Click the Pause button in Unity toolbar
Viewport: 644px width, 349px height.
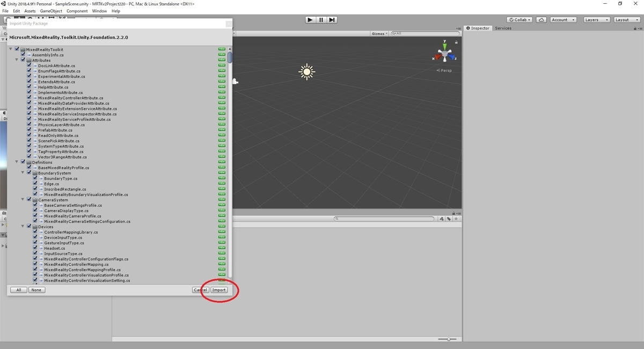coord(321,20)
